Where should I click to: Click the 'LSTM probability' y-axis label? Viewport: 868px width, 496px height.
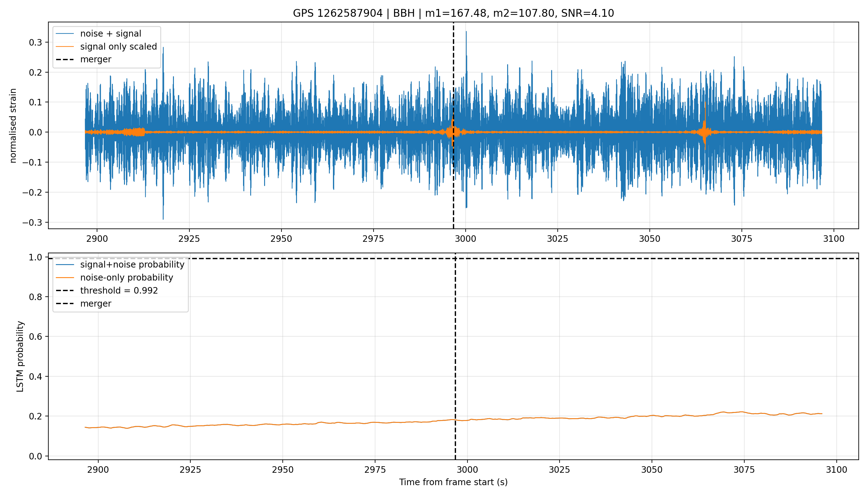click(20, 357)
